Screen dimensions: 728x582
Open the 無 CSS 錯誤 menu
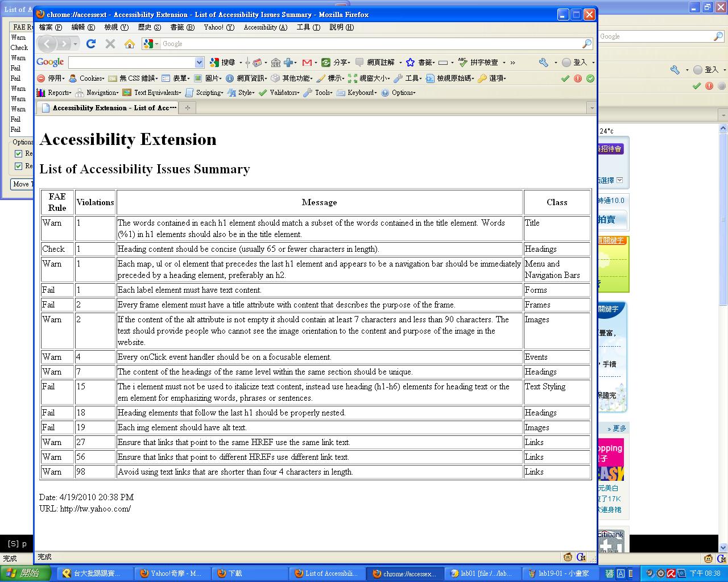pos(133,78)
